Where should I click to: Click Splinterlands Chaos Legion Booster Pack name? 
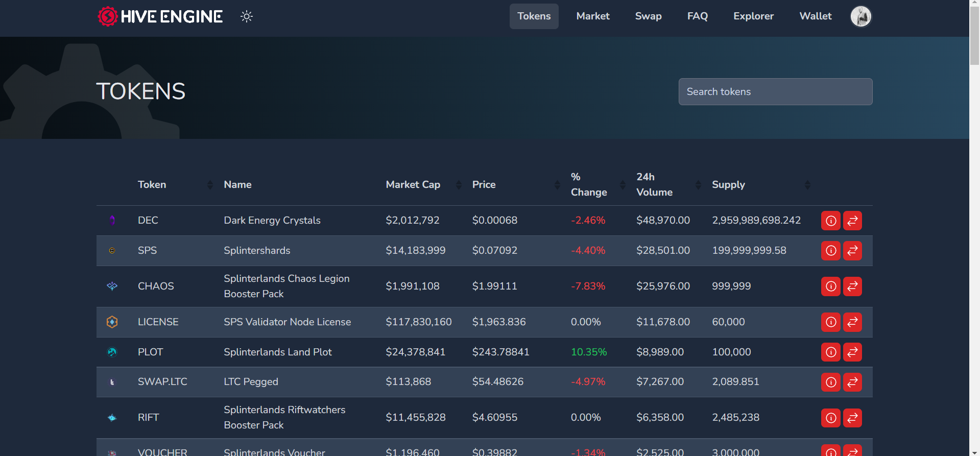pos(286,286)
